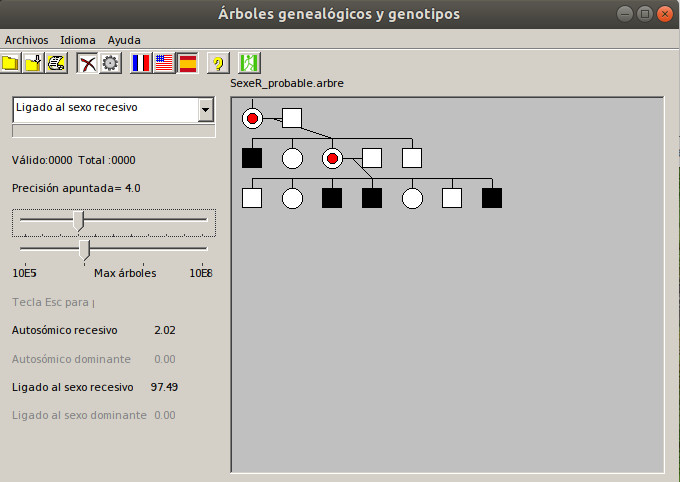680x482 pixels.
Task: Click the 'Ligado al sexo recesivo' combo box field
Action: 104,109
